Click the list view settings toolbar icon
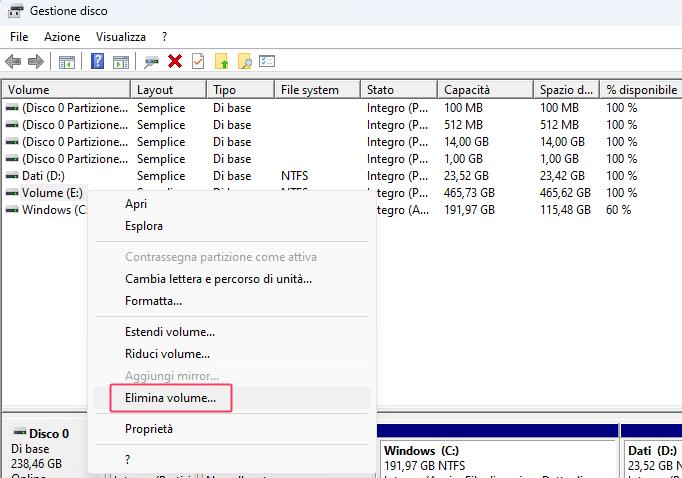The height and width of the screenshot is (478, 682). click(x=267, y=61)
